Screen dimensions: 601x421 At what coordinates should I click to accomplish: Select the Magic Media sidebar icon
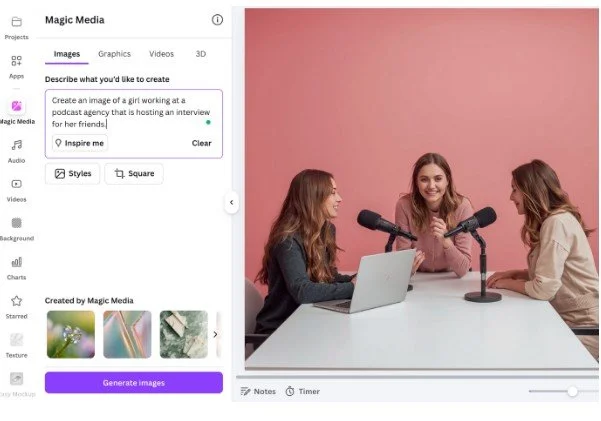pos(16,106)
